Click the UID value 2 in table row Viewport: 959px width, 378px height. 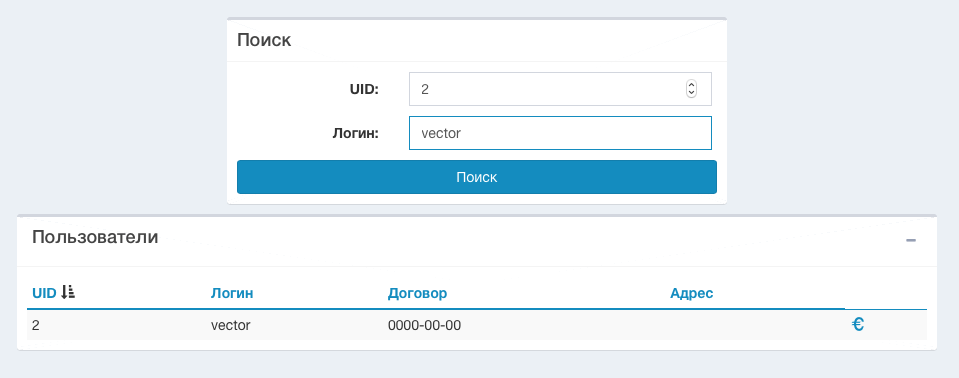tap(35, 325)
